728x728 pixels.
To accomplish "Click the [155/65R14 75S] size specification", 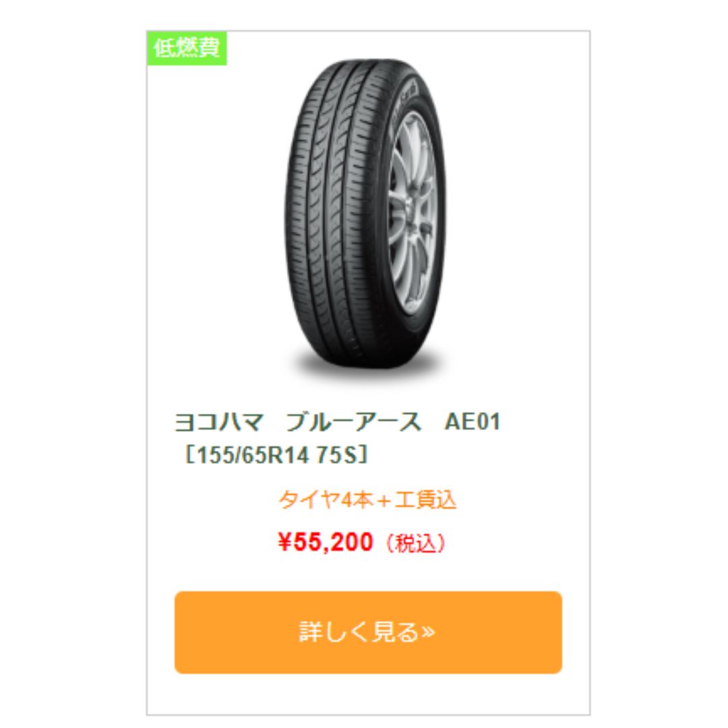I will 277,455.
